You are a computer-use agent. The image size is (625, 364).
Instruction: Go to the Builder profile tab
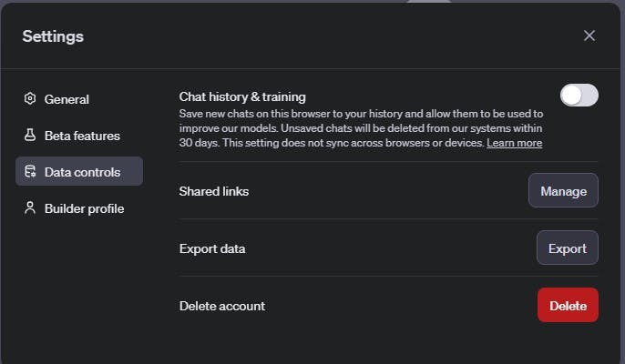tap(84, 208)
